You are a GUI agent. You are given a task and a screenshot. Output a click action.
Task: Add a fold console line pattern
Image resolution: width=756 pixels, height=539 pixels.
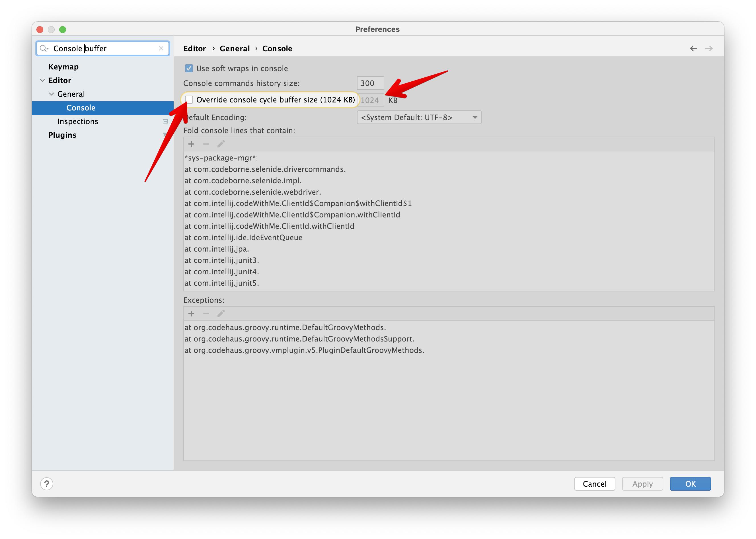coord(191,144)
